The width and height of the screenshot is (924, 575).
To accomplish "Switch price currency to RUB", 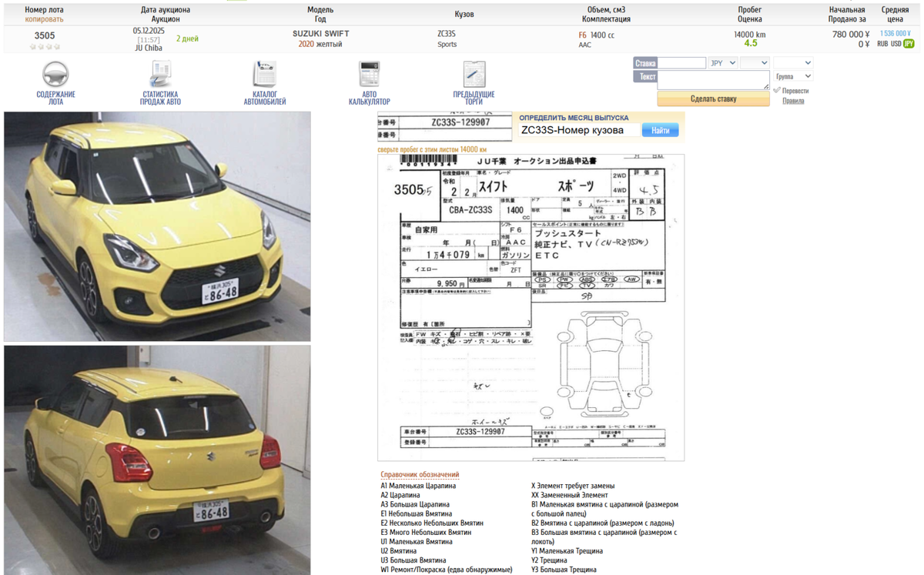I will pos(882,44).
